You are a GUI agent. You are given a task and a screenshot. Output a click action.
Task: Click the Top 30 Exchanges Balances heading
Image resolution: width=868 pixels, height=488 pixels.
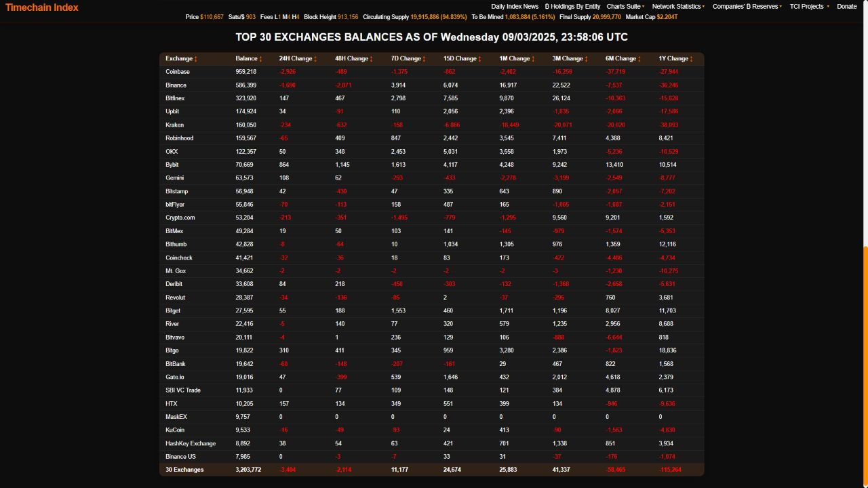(431, 37)
